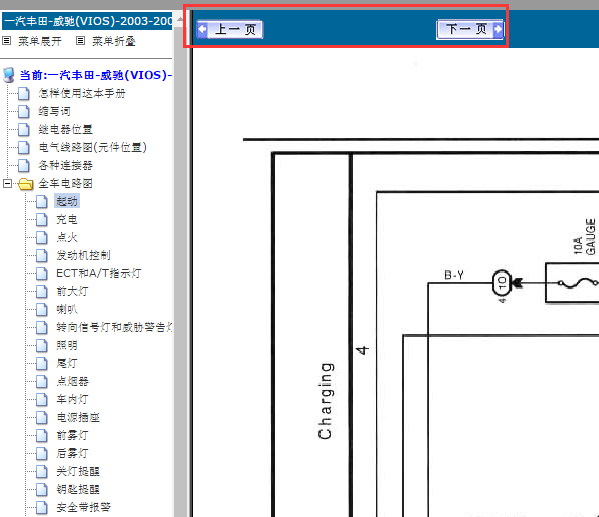Screen dimensions: 599x517
Task: Go to previous page with 上一页 button
Action: [x=230, y=29]
